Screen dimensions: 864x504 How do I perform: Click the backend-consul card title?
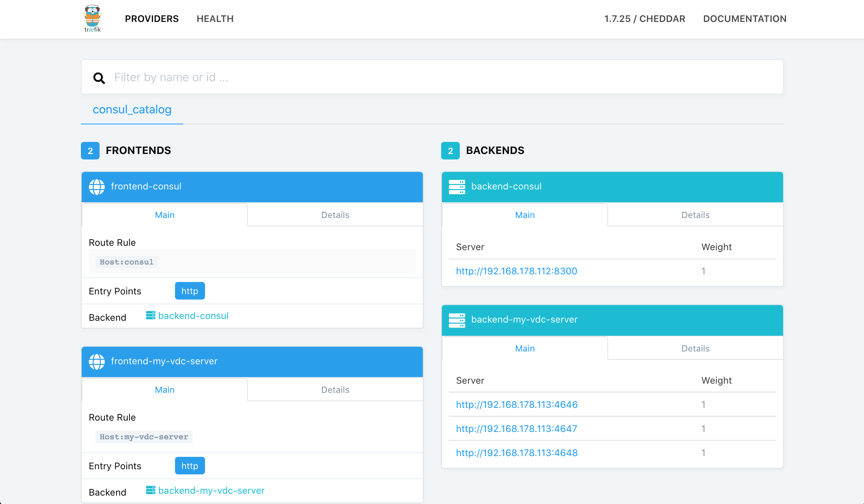(506, 186)
